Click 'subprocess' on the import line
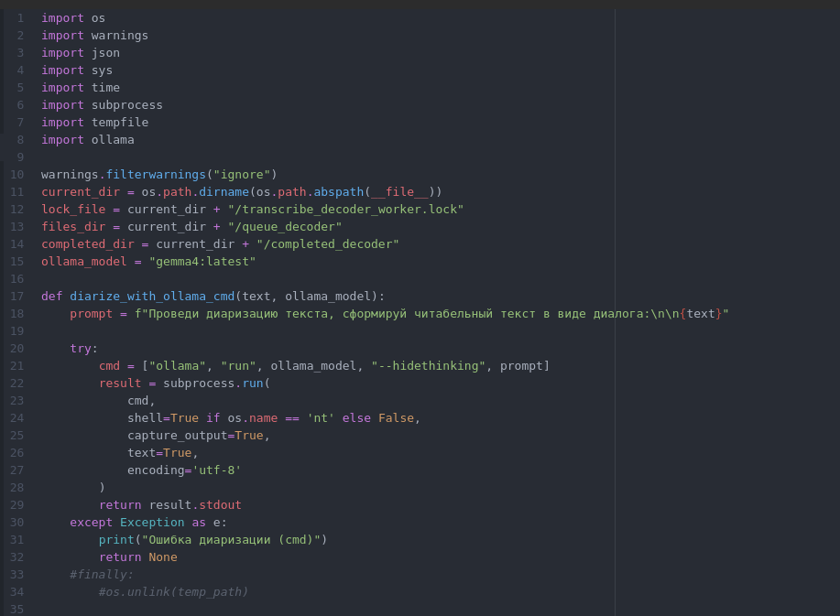 pos(127,105)
